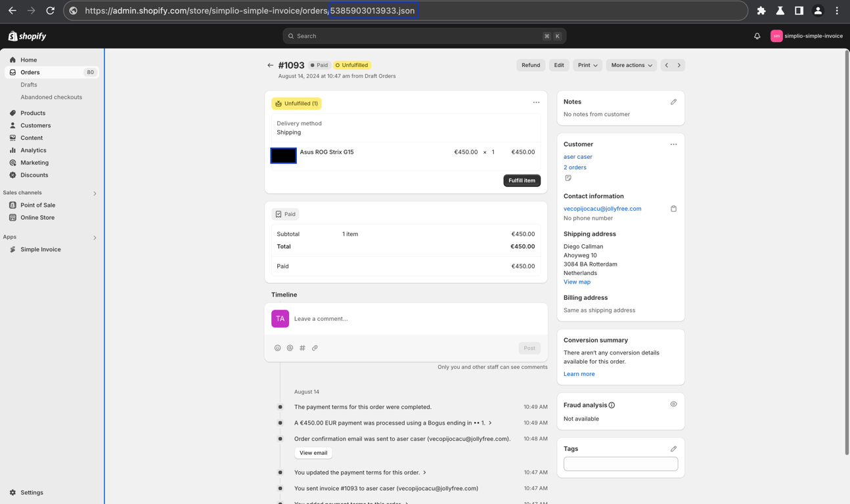Click the notifications bell icon
Image resolution: width=850 pixels, height=504 pixels.
(x=757, y=36)
